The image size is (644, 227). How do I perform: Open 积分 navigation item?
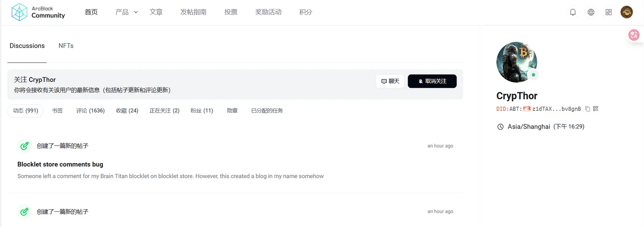pos(306,12)
